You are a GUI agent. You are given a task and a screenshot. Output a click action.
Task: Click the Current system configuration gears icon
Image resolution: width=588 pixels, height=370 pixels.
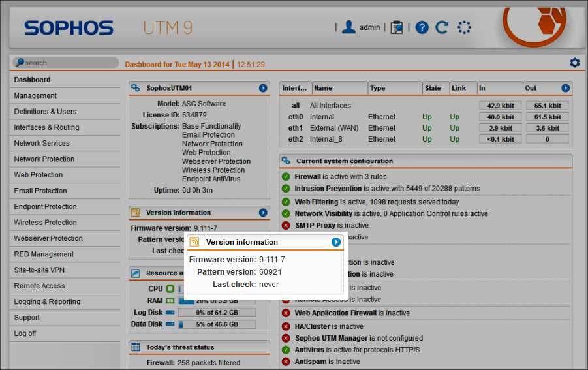(286, 161)
